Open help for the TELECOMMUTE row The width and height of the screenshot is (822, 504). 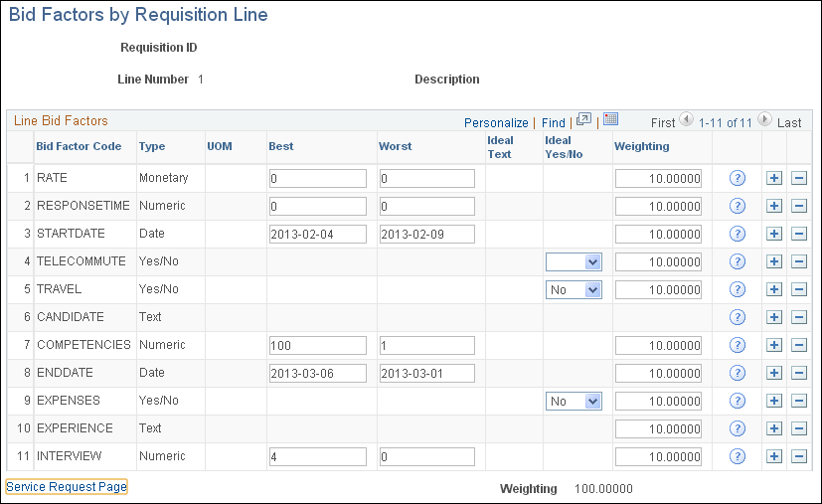pos(738,261)
